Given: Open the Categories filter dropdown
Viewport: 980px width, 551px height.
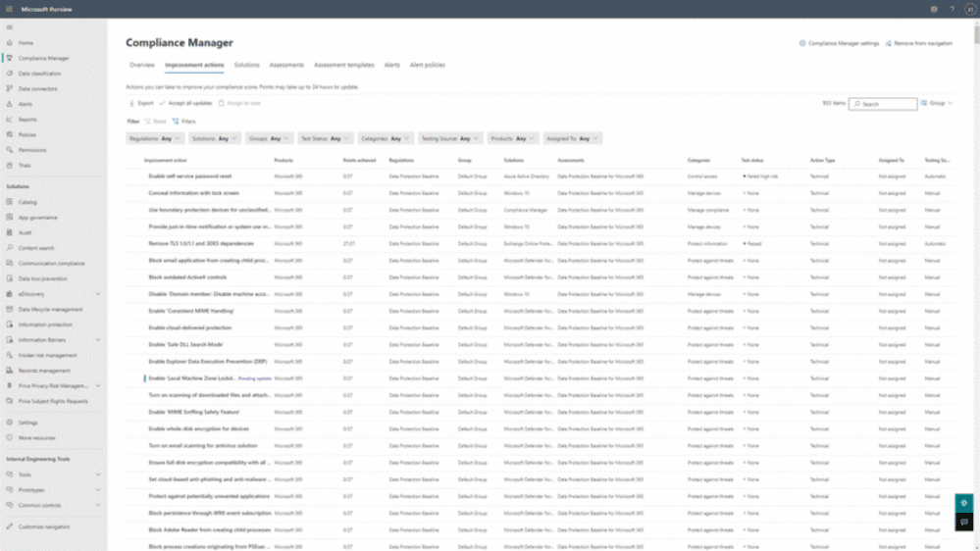Looking at the screenshot, I should click(x=385, y=138).
